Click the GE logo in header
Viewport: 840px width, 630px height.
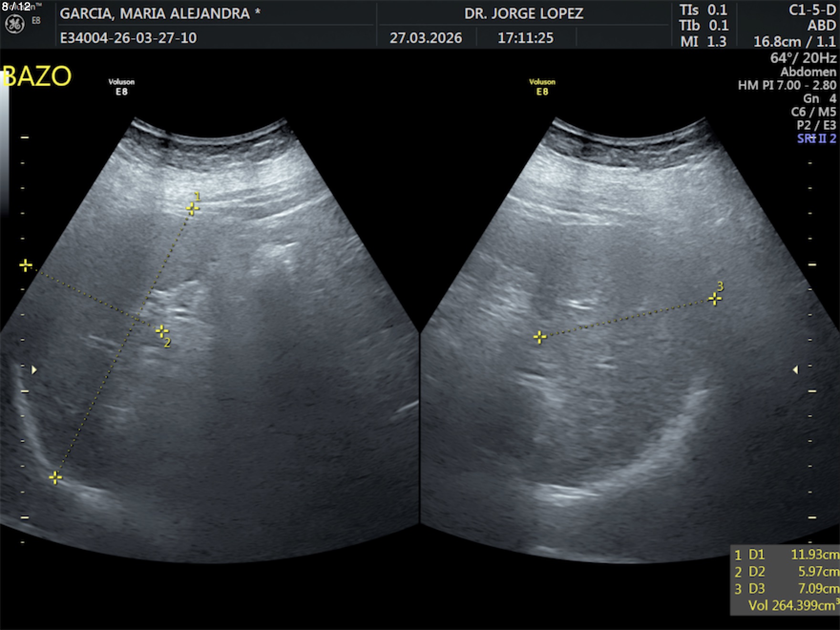[14, 24]
